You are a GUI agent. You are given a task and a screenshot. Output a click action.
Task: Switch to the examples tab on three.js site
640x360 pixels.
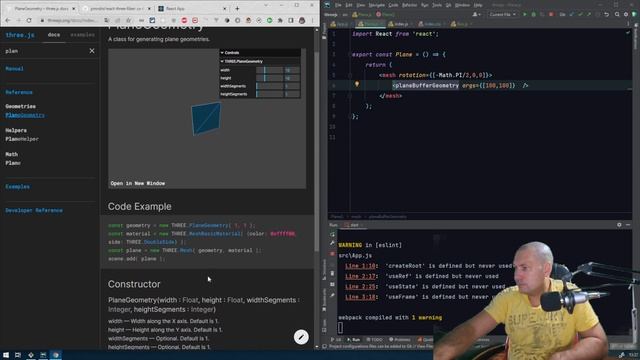coord(82,35)
